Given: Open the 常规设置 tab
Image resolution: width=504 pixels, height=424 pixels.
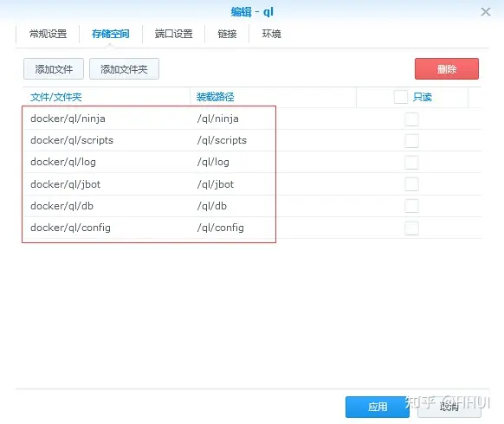Looking at the screenshot, I should (x=48, y=34).
